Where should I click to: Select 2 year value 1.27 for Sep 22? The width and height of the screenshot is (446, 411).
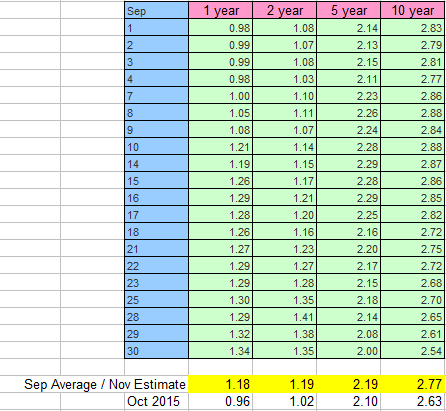coord(285,265)
